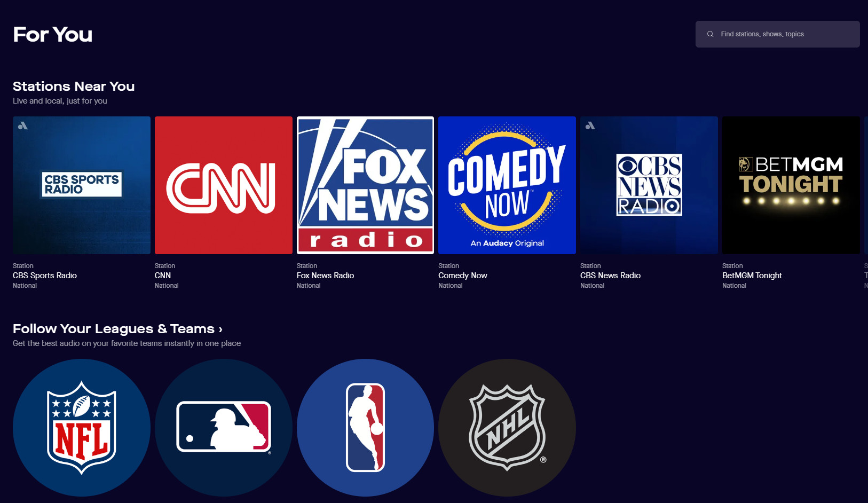Select the NBA league logo
The height and width of the screenshot is (503, 868).
pyautogui.click(x=365, y=428)
